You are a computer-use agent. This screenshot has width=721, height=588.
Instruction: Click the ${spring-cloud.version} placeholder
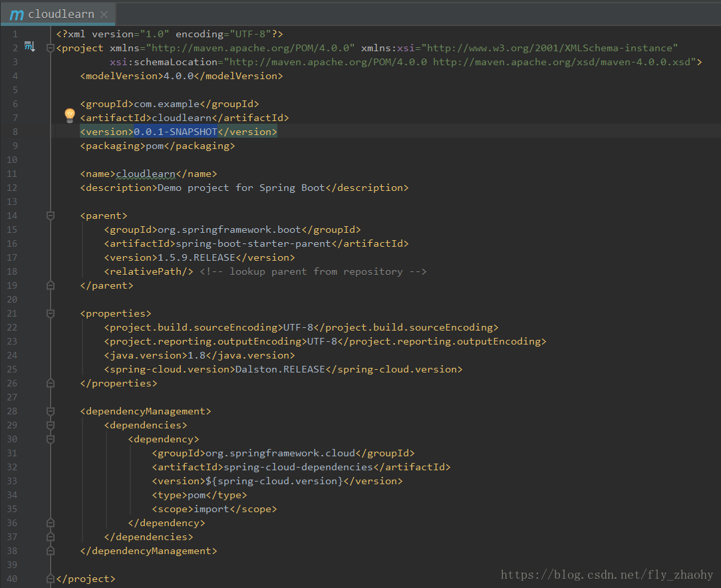pos(274,481)
